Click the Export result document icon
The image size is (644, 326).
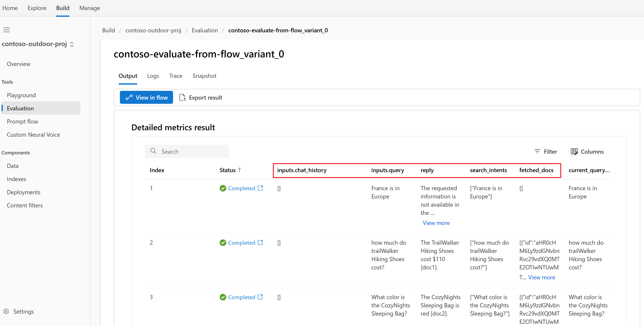coord(183,98)
